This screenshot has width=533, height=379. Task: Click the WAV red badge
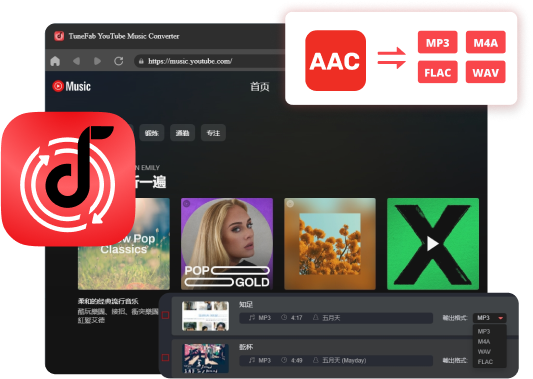[x=486, y=72]
